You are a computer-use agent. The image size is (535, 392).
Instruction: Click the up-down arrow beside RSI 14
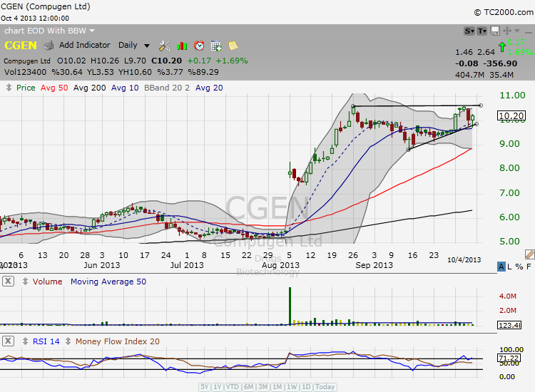[x=25, y=341]
